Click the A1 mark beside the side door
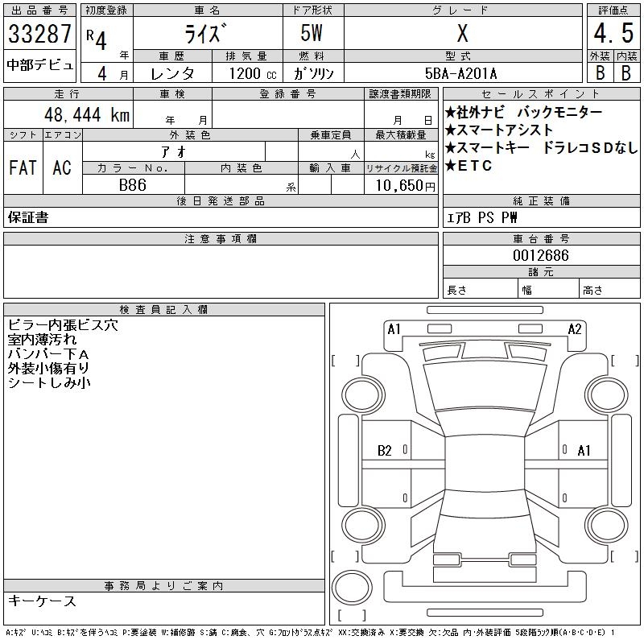Viewport: 644px width, 644px height. click(584, 451)
